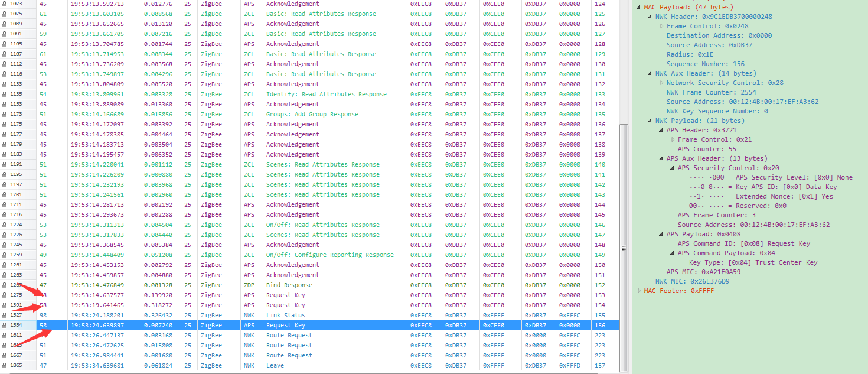Collapse the NWK Aux Header node

pos(650,73)
